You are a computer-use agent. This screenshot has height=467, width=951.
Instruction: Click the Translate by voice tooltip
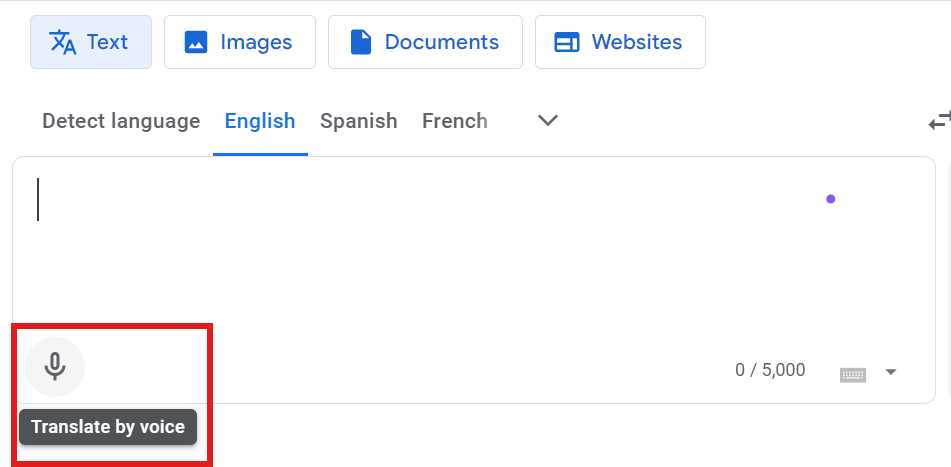pos(108,427)
